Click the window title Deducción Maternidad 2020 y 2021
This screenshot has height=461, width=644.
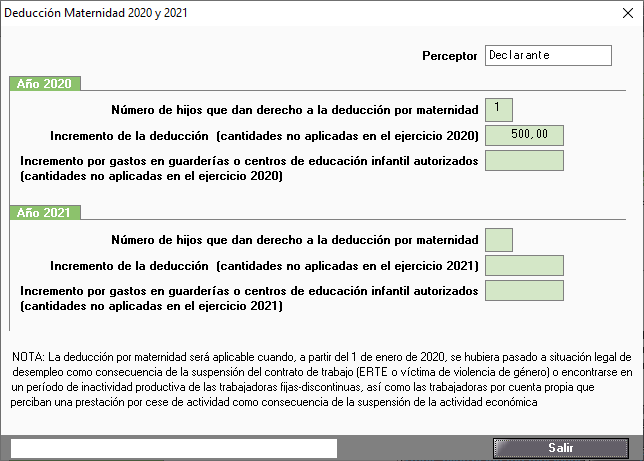point(96,13)
